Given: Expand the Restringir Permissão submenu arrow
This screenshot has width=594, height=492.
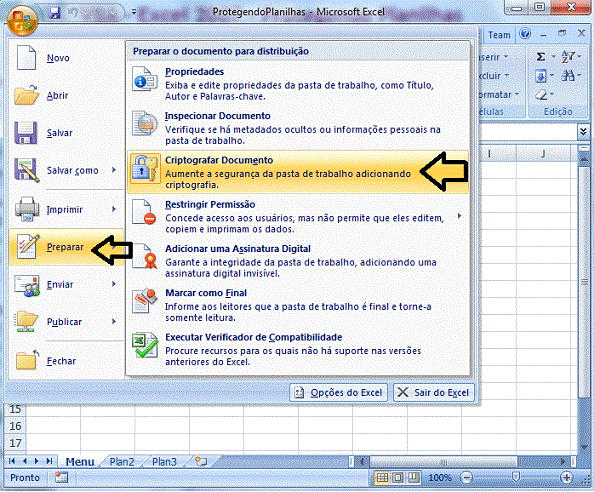Looking at the screenshot, I should [x=459, y=216].
